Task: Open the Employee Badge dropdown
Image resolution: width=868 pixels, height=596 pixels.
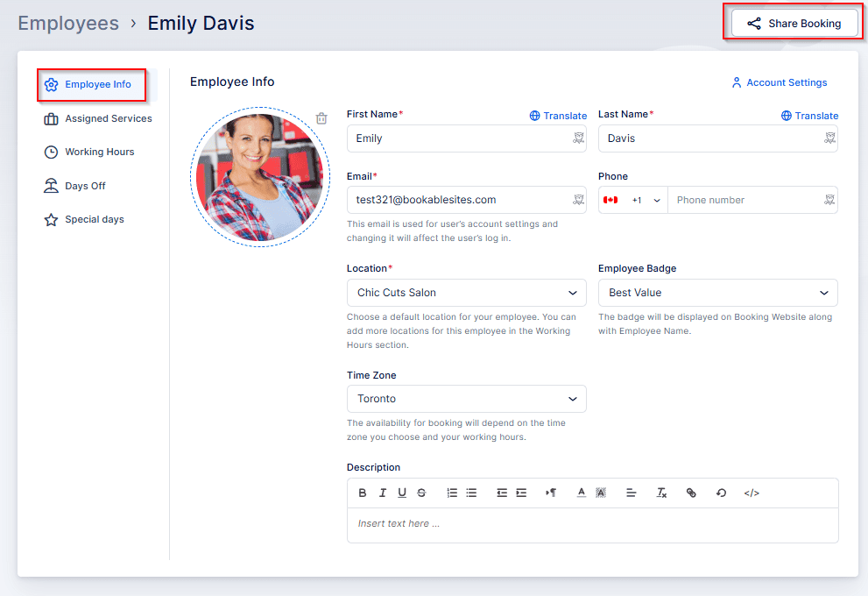Action: [717, 293]
